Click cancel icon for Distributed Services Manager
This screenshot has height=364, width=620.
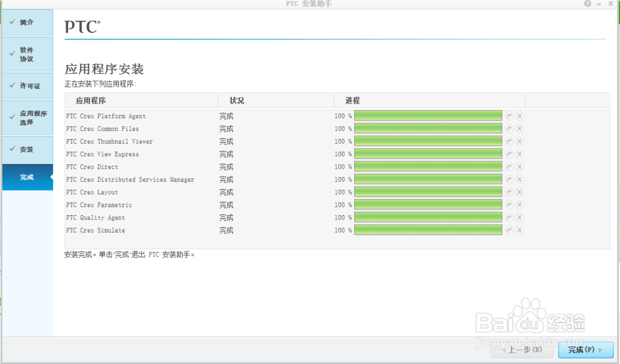click(x=520, y=179)
